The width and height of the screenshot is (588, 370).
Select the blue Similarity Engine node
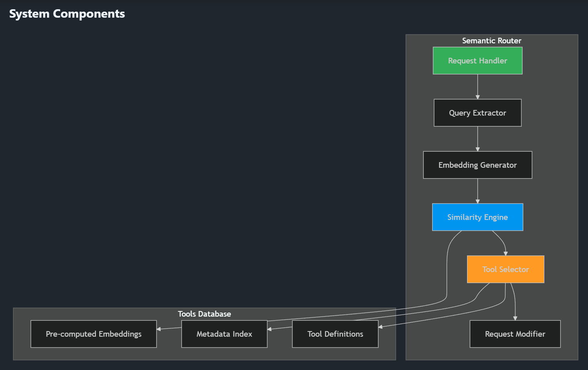(x=477, y=217)
